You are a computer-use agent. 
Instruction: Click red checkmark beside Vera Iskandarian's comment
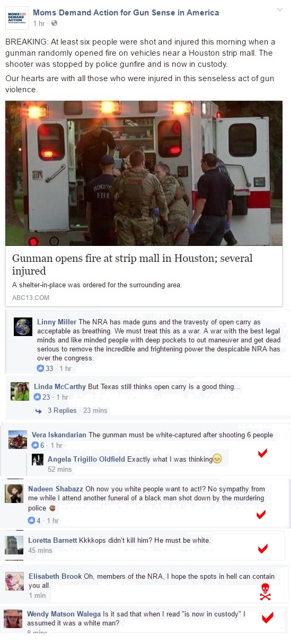click(261, 453)
